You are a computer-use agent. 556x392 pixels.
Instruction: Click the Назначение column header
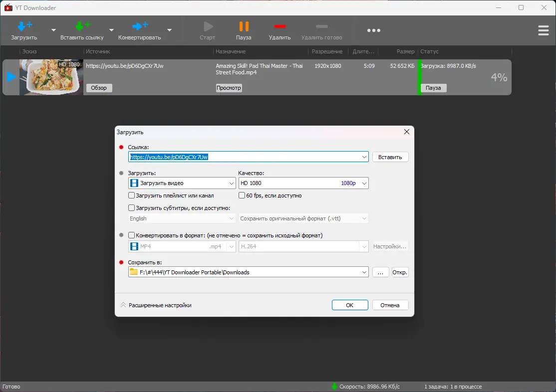point(231,51)
